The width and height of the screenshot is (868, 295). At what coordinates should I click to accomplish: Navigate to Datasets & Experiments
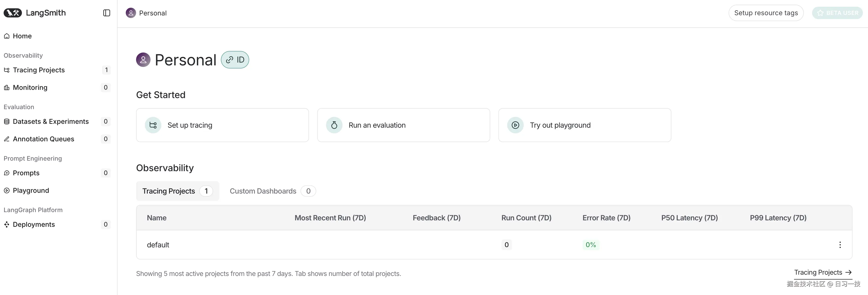pyautogui.click(x=57, y=122)
